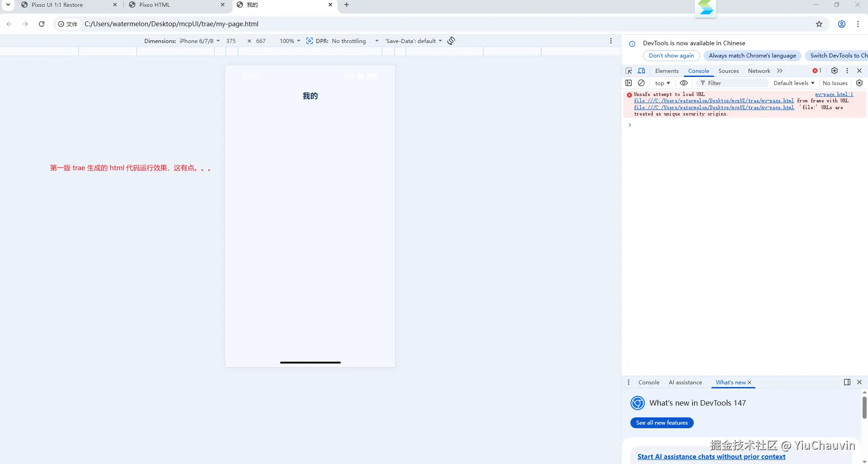Open the Default levels dropdown
Viewport: 868px width, 464px height.
pos(794,83)
